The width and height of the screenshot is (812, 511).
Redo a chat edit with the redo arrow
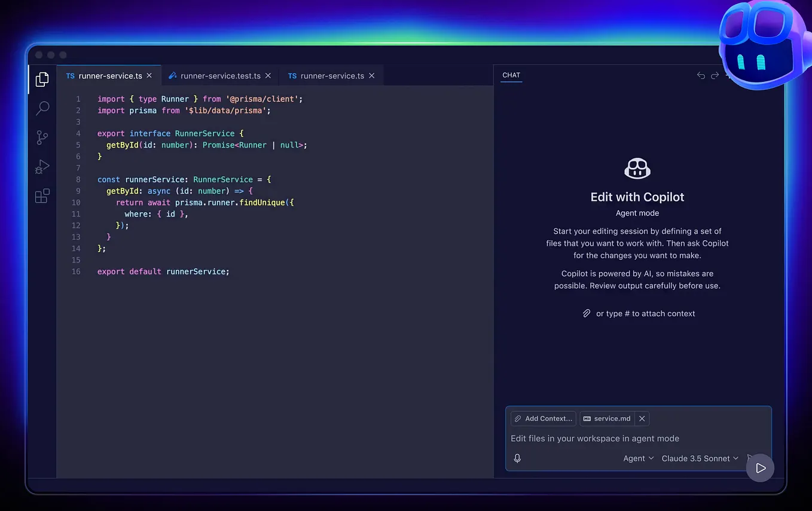pyautogui.click(x=715, y=75)
